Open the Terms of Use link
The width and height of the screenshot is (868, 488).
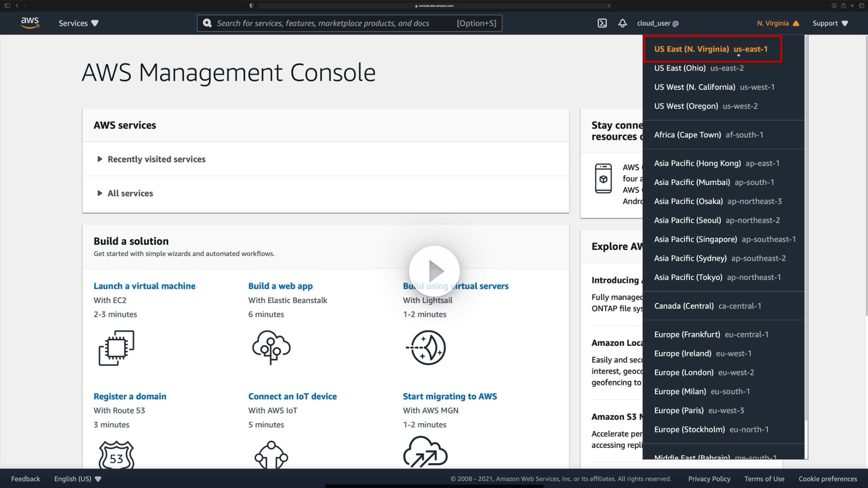tap(764, 479)
